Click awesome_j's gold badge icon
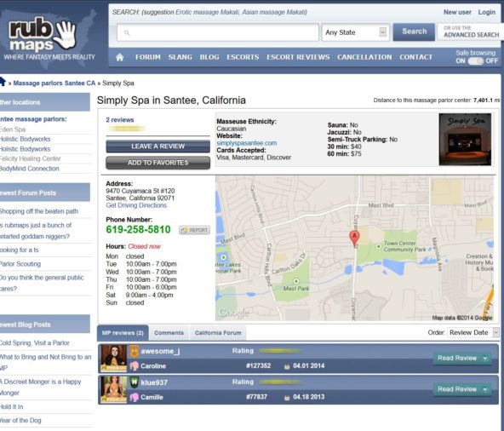The width and height of the screenshot is (504, 431). pos(135,351)
